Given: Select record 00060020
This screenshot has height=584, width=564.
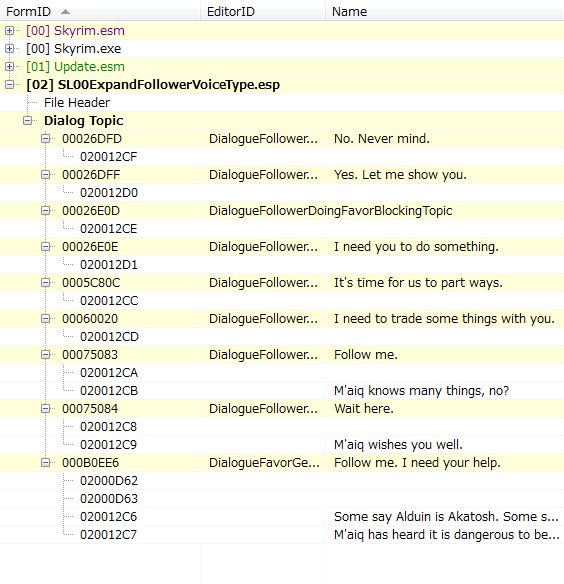Looking at the screenshot, I should pos(90,319).
